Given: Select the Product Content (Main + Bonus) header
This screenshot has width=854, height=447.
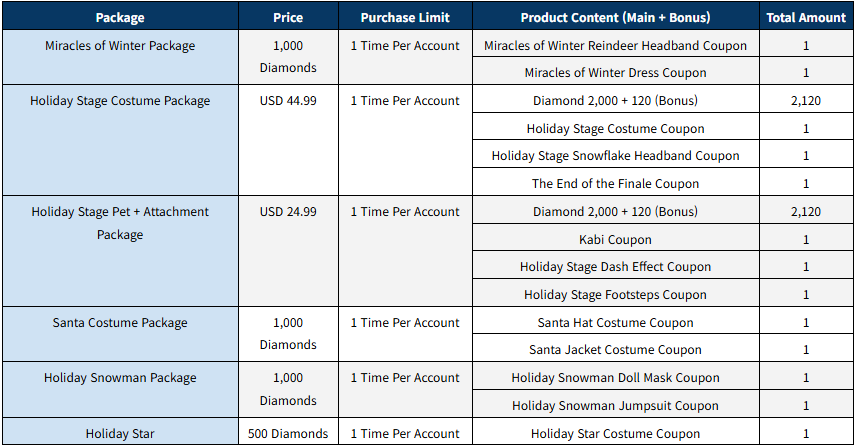Looking at the screenshot, I should (x=615, y=17).
